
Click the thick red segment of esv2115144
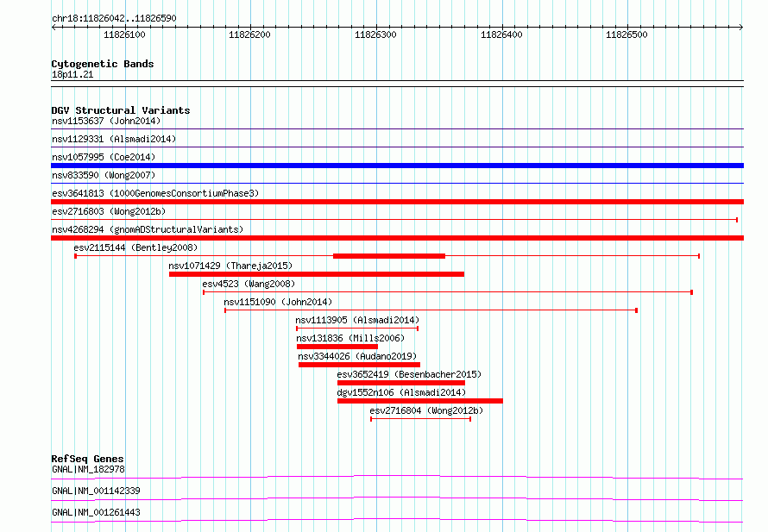pos(389,256)
